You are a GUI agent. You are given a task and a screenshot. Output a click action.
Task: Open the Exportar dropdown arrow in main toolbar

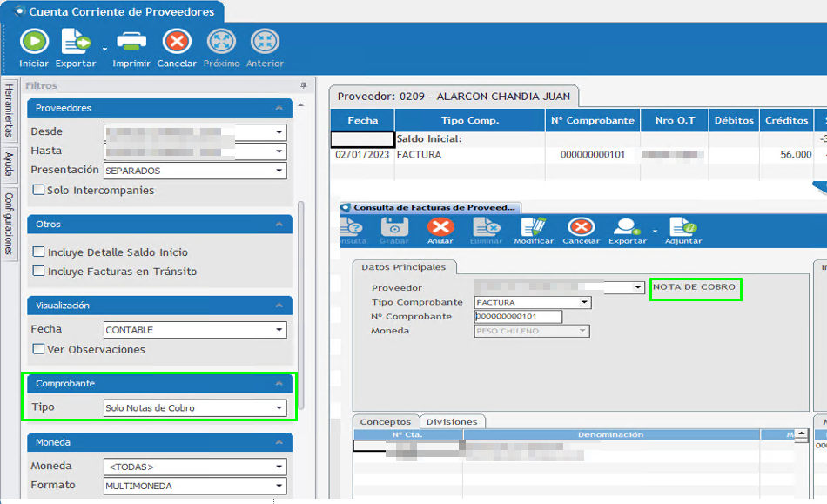[x=104, y=49]
